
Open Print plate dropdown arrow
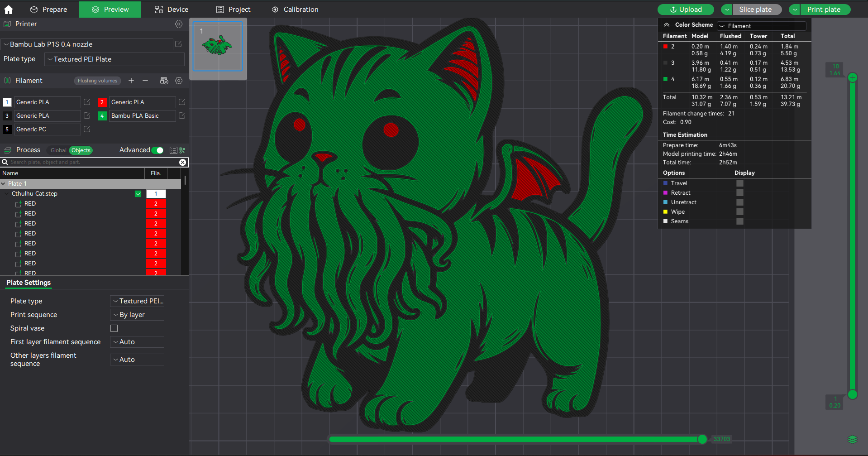coord(795,10)
